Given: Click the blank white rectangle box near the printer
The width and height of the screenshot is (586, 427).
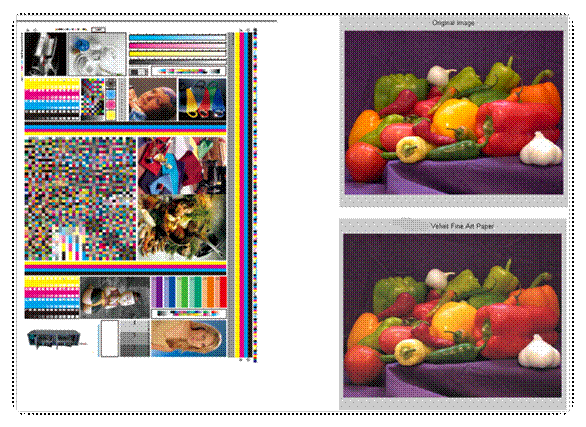Looking at the screenshot, I should point(110,338).
